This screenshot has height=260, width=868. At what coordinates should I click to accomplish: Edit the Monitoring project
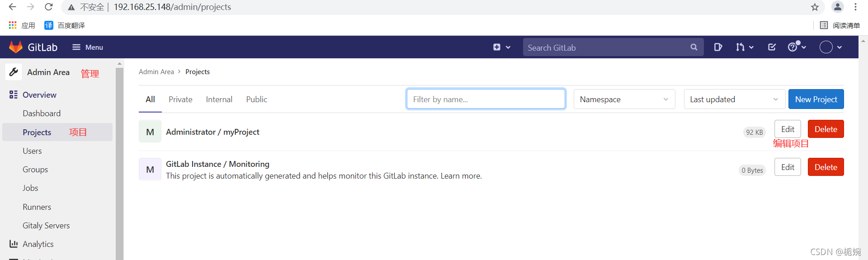[788, 167]
